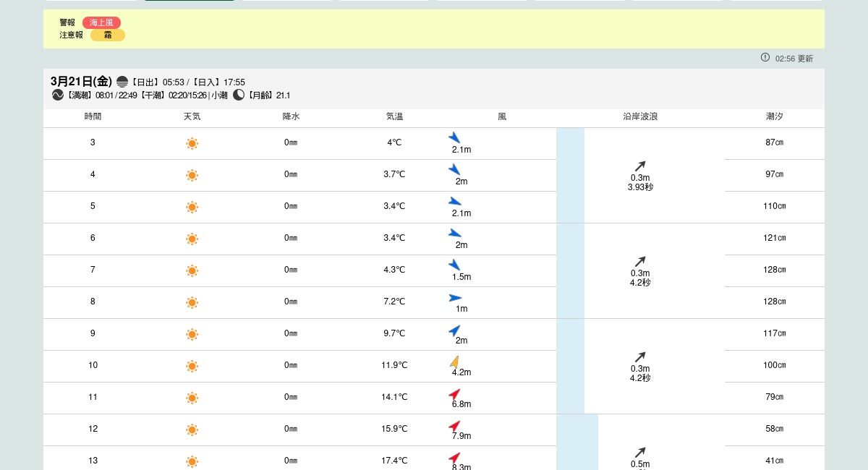Viewport: 868px width, 470px height.
Task: Click the wave direction arrow above 3.93秒
Action: pos(640,166)
